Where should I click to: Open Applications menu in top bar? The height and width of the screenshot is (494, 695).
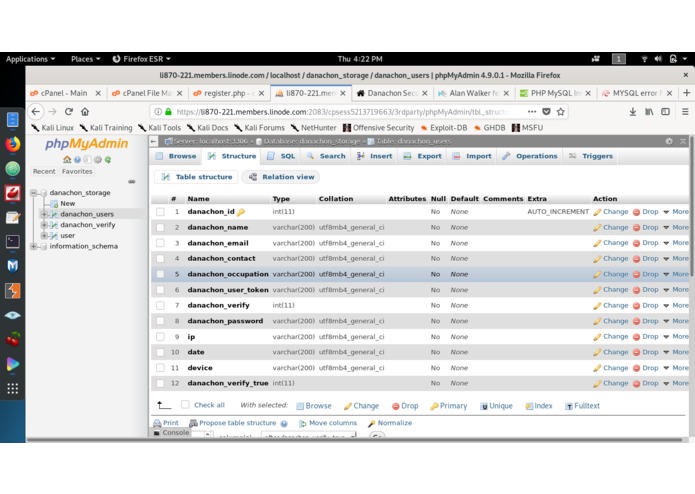point(30,59)
